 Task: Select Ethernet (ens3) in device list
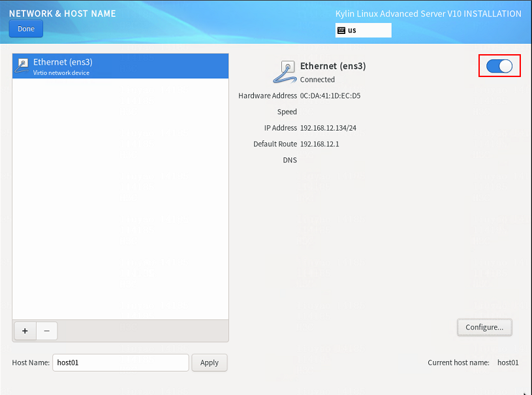coord(121,66)
